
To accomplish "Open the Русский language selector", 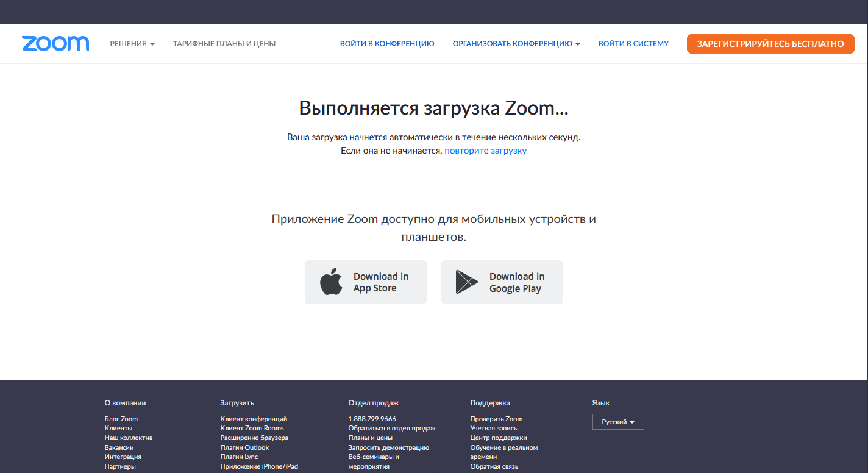I will (618, 422).
